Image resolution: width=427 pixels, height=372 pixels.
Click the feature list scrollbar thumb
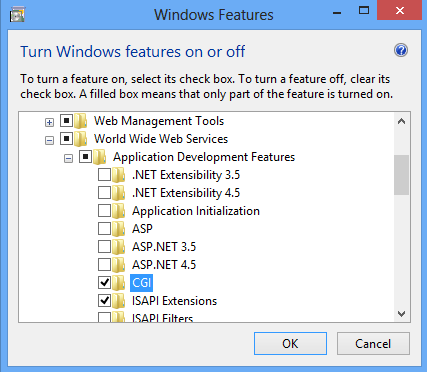pyautogui.click(x=401, y=175)
